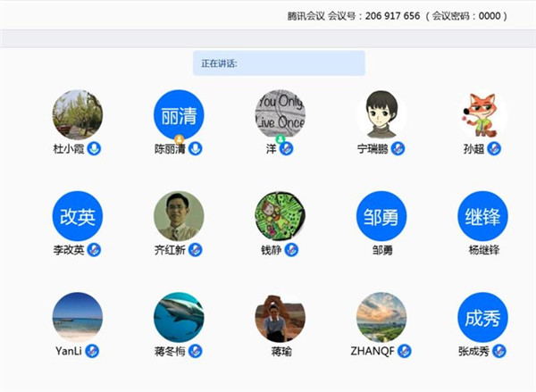536x392 pixels.
Task: Click the mic icon next to 齐红新
Action: tap(196, 250)
